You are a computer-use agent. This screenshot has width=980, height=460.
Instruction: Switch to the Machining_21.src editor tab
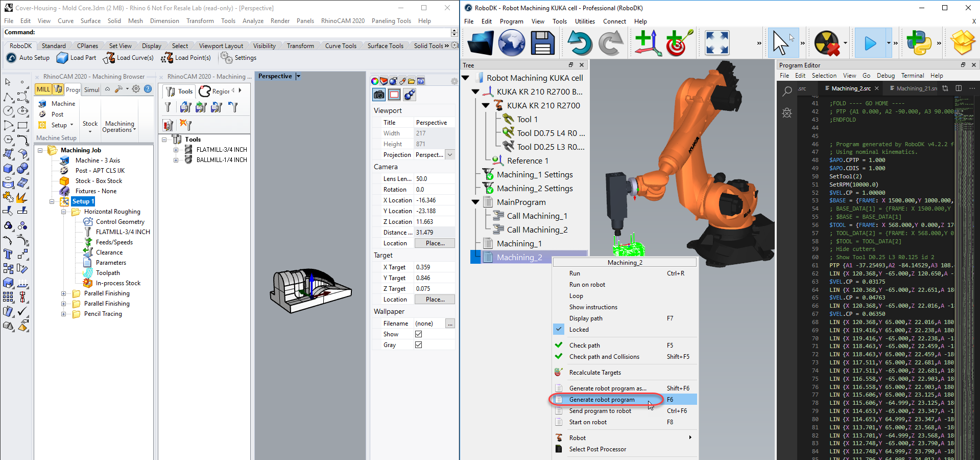[x=914, y=88]
